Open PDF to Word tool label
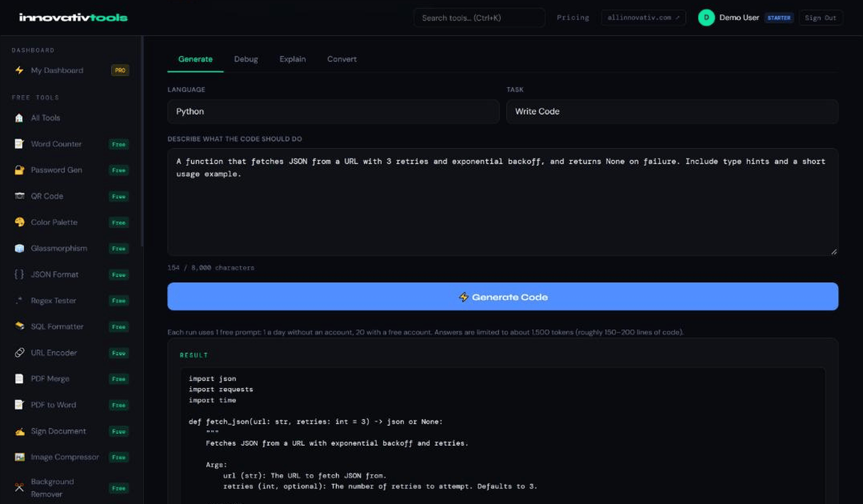The height and width of the screenshot is (504, 863). [x=53, y=405]
